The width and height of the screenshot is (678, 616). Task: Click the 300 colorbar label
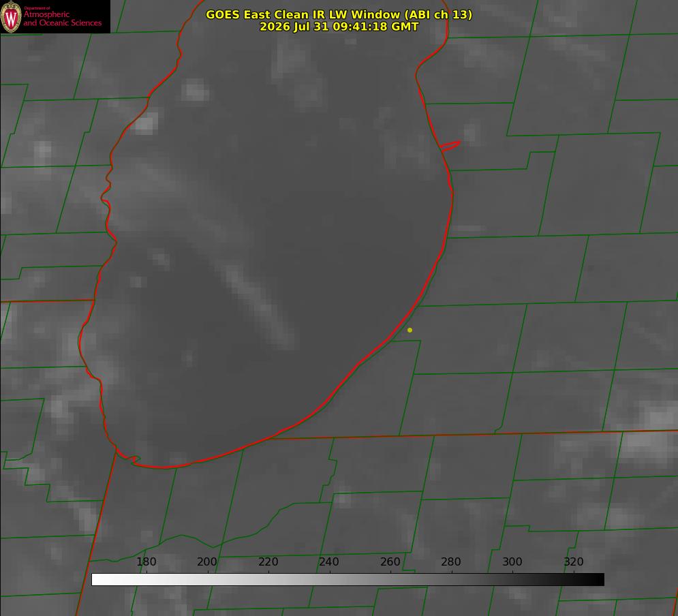coord(512,561)
